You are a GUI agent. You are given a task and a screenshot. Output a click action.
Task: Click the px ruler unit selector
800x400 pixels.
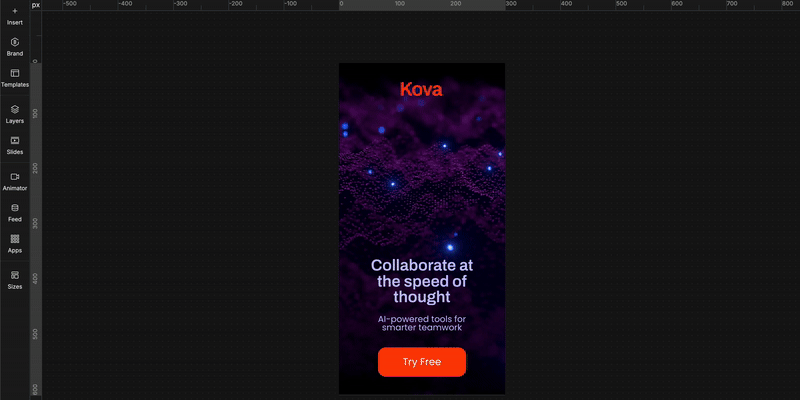click(36, 5)
